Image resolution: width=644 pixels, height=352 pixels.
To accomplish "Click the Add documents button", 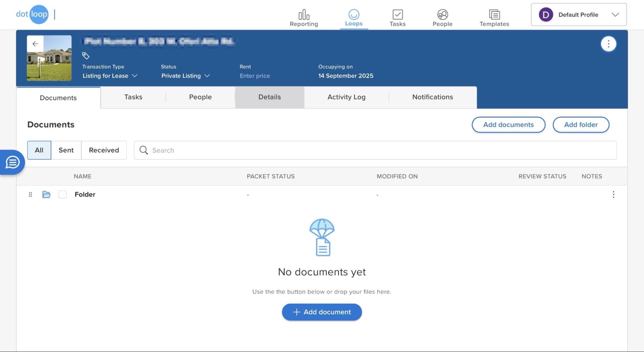I will (508, 125).
